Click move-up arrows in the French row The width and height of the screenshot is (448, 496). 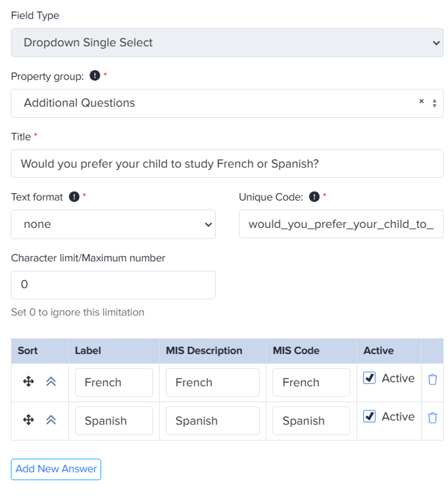(51, 382)
